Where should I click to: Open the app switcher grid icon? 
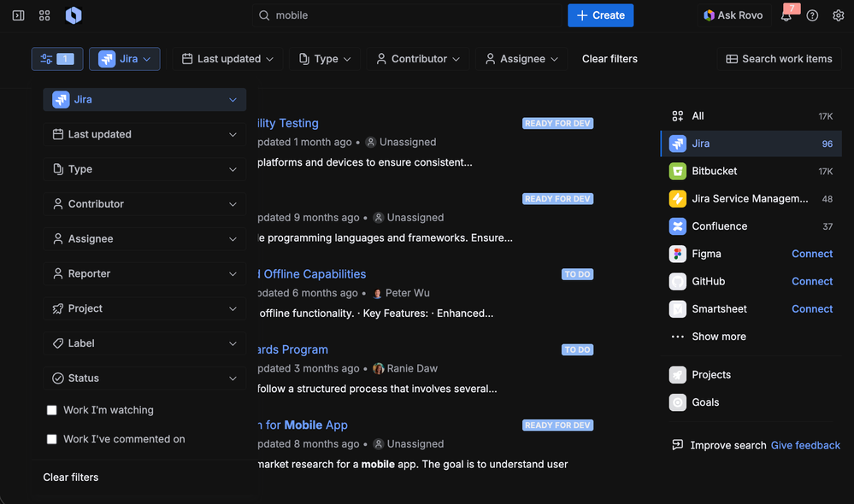(x=44, y=15)
